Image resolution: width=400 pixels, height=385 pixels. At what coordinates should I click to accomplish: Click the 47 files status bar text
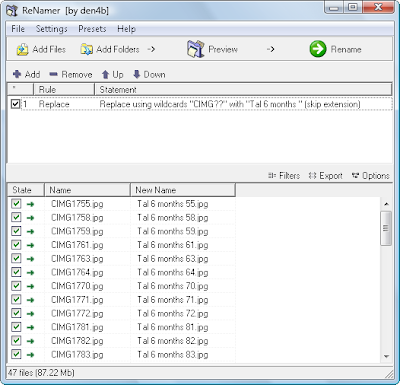tap(41, 372)
